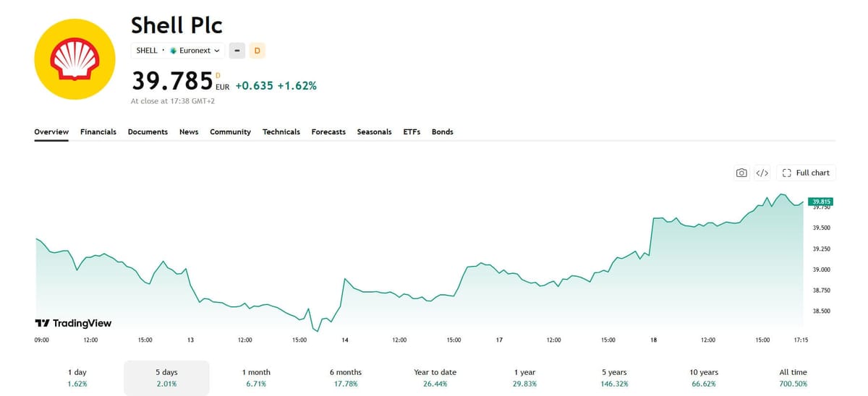Image resolution: width=868 pixels, height=396 pixels.
Task: Click the TradingView logo on chart
Action: click(73, 323)
